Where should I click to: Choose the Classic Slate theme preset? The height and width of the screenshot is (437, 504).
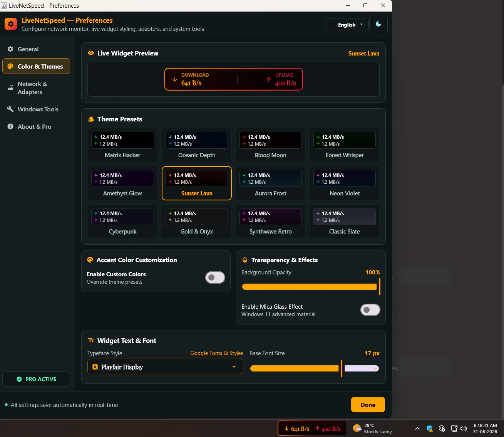point(345,221)
